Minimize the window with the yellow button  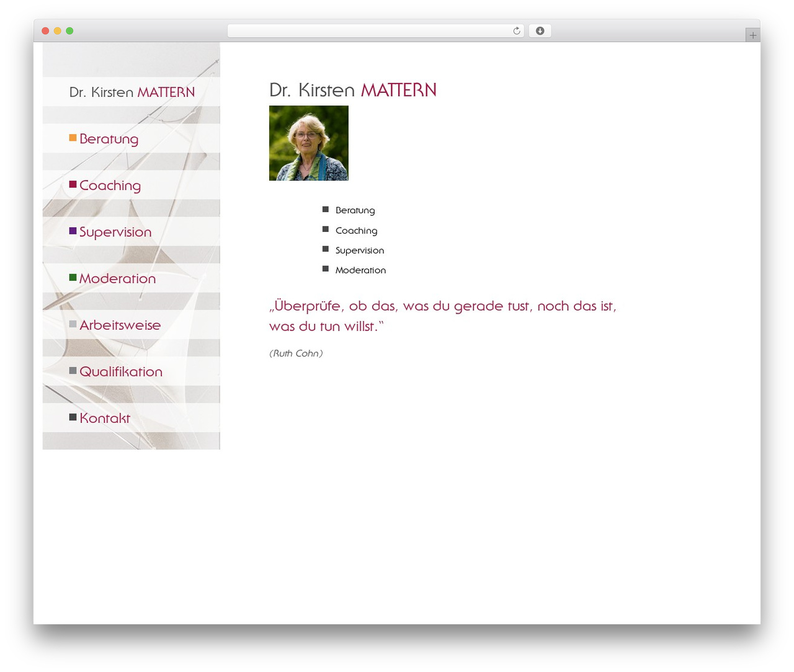[x=58, y=31]
